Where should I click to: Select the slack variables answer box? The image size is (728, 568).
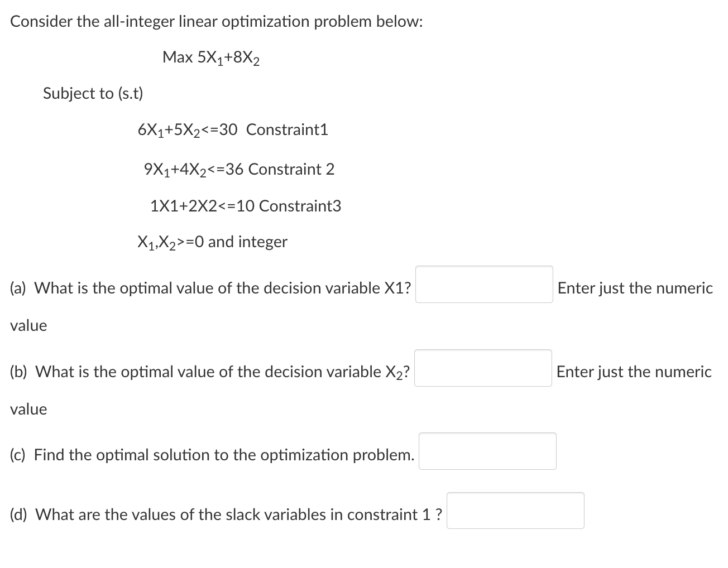tap(515, 511)
